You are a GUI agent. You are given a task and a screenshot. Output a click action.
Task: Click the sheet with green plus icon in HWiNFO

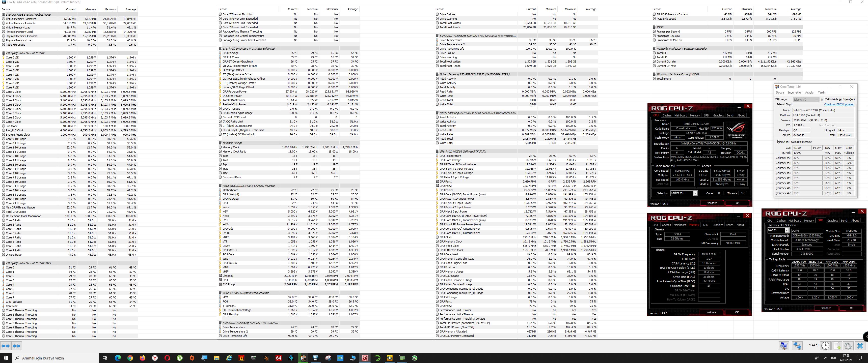837,346
